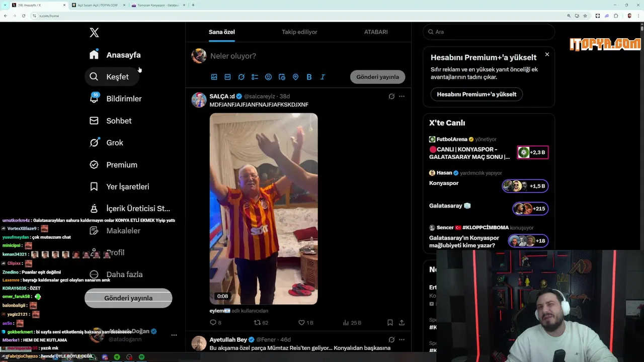Switch to ATABARI tab
The height and width of the screenshot is (362, 644).
click(x=376, y=32)
